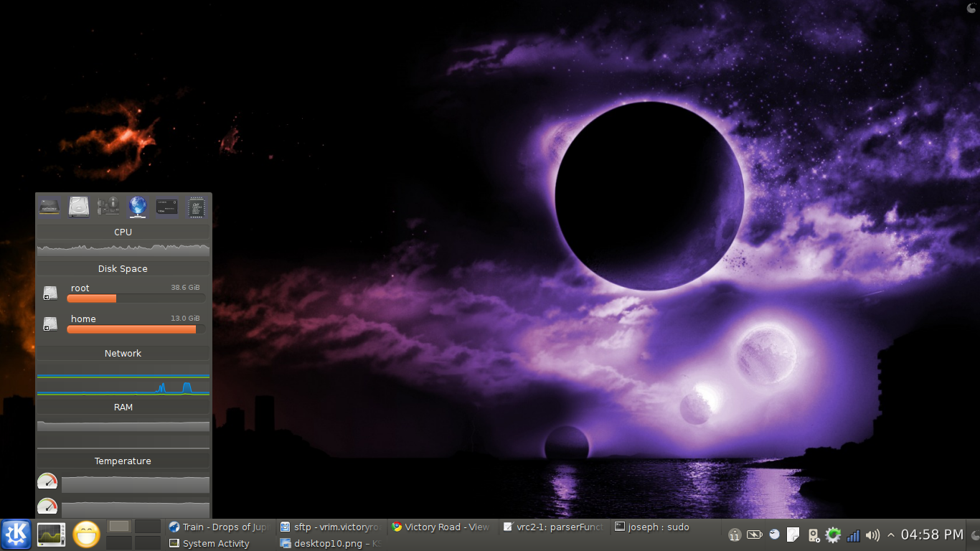Open the volume control in tray
The width and height of the screenshot is (980, 551).
[872, 535]
